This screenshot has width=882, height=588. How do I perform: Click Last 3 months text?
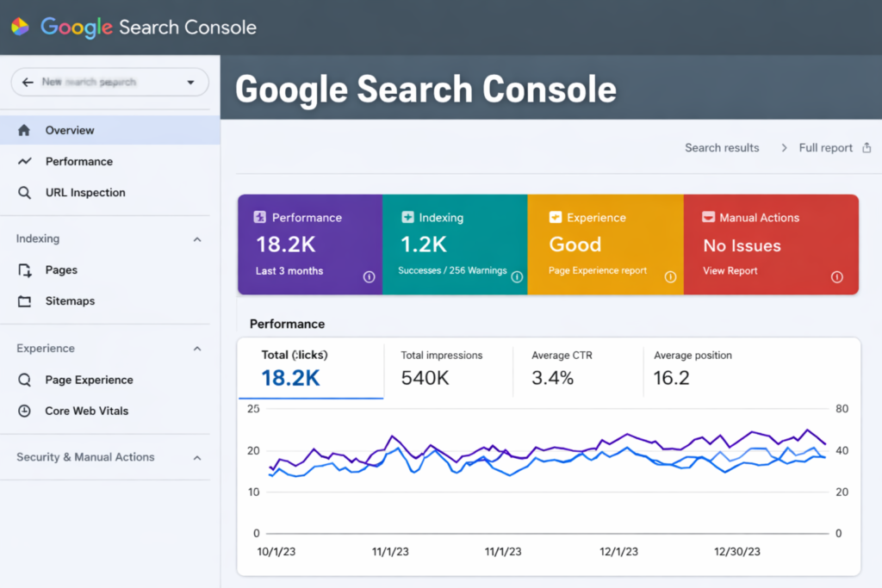point(289,271)
